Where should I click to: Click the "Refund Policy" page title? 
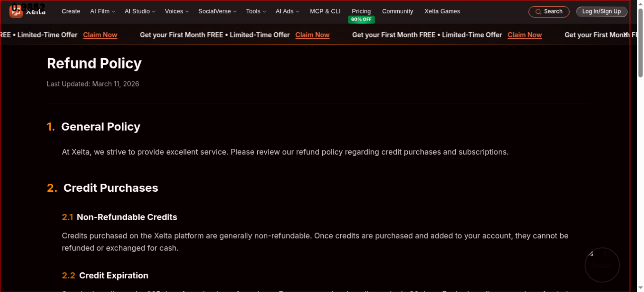[94, 63]
